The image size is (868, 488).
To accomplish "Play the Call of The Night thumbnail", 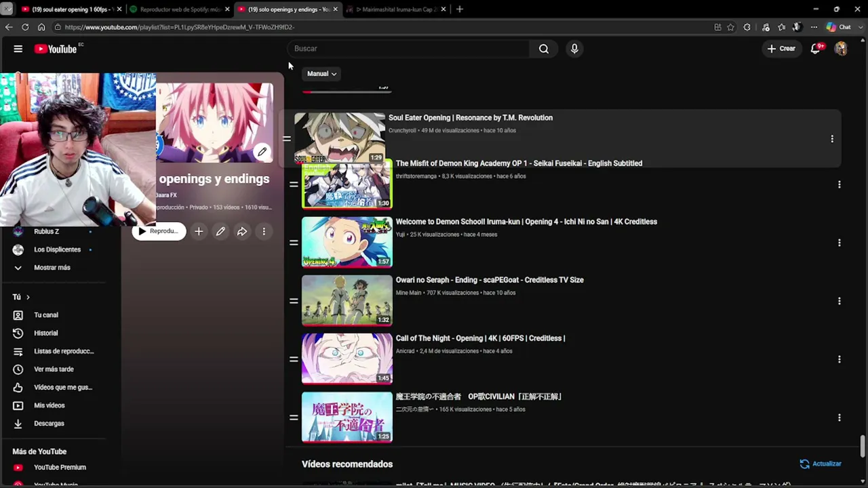I will (x=347, y=359).
